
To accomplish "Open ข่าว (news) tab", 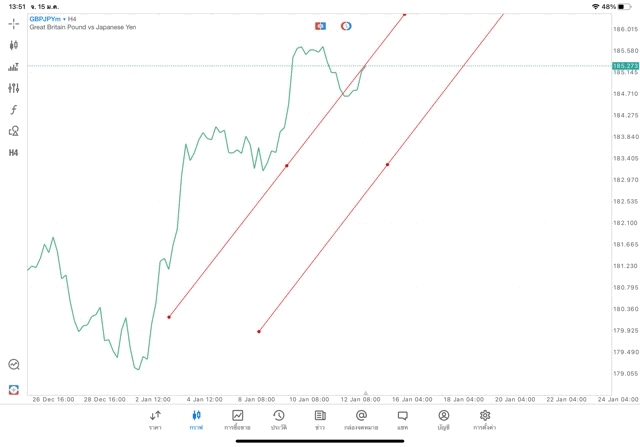I will (x=320, y=420).
